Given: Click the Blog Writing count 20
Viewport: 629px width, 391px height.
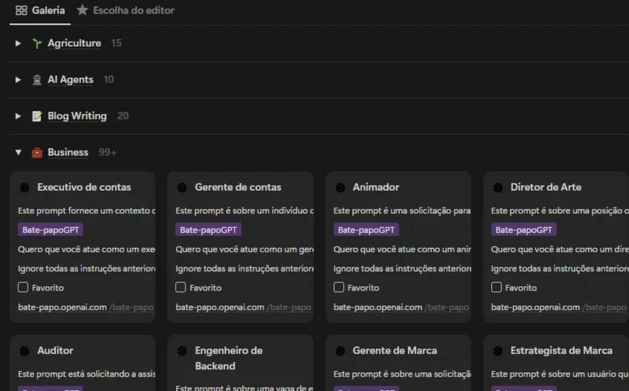Looking at the screenshot, I should click(123, 116).
